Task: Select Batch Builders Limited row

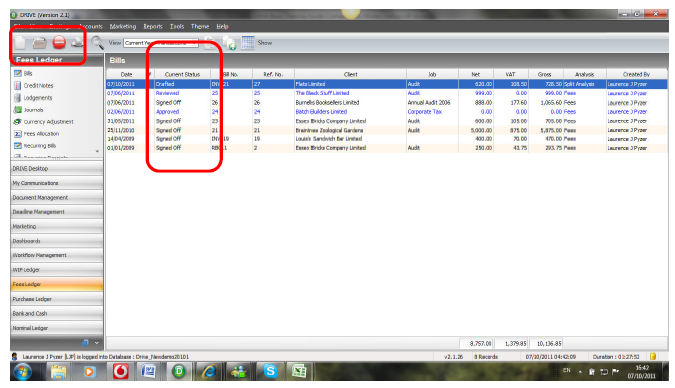Action: pyautogui.click(x=387, y=112)
